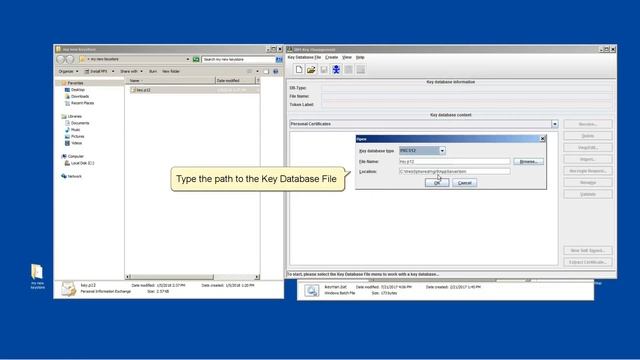Click the View/Edit button on right panel
The width and height of the screenshot is (640, 360).
(588, 147)
